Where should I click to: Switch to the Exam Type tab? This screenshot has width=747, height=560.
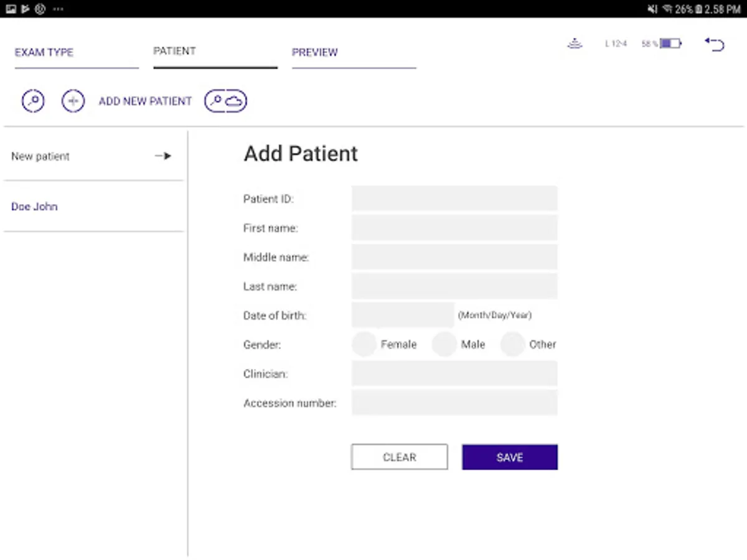click(77, 53)
